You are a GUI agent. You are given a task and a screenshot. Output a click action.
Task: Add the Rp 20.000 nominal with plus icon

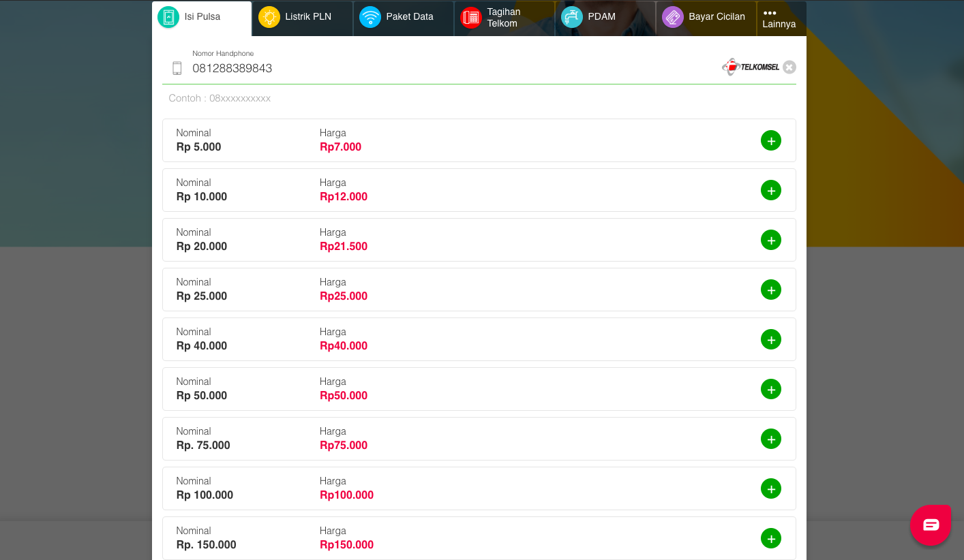(x=771, y=240)
